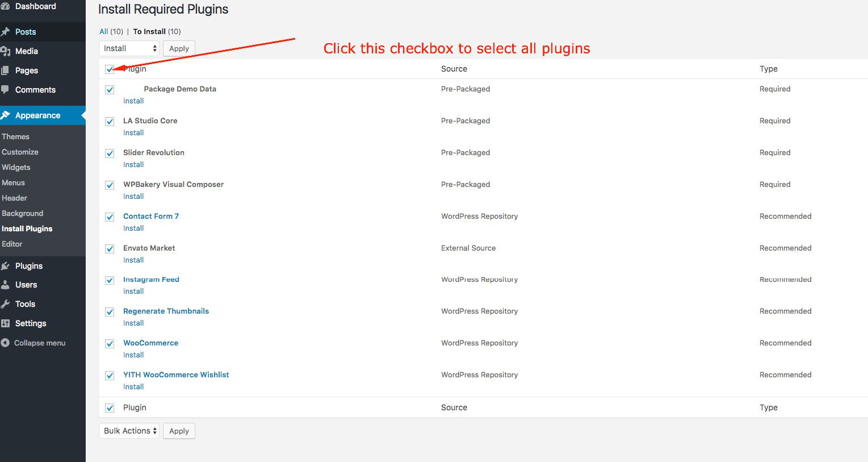Open the Plugins section icon
This screenshot has height=462, width=868.
point(8,265)
